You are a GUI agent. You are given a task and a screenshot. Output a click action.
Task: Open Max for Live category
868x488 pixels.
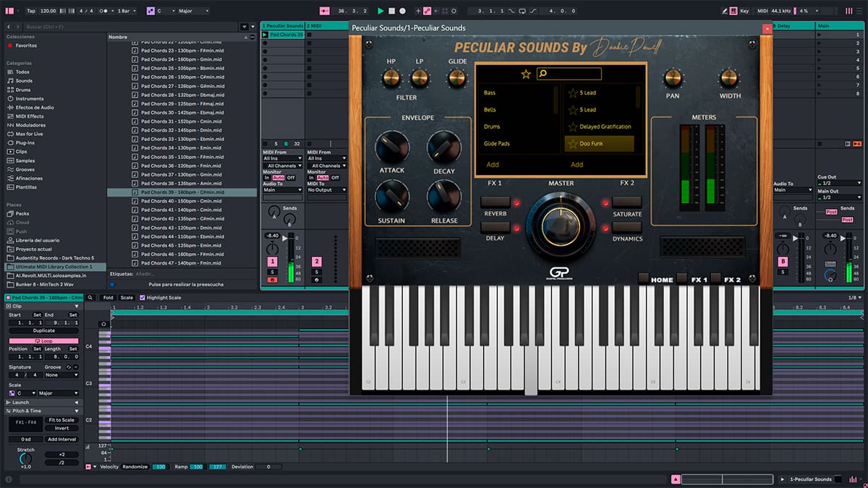pos(29,134)
